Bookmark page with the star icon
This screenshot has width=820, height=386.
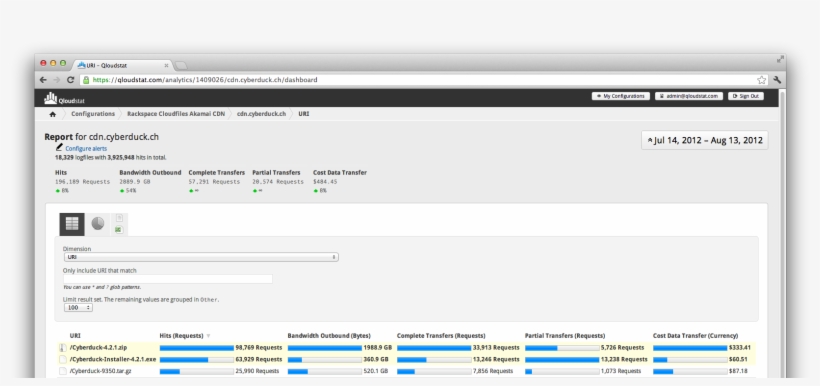click(761, 80)
